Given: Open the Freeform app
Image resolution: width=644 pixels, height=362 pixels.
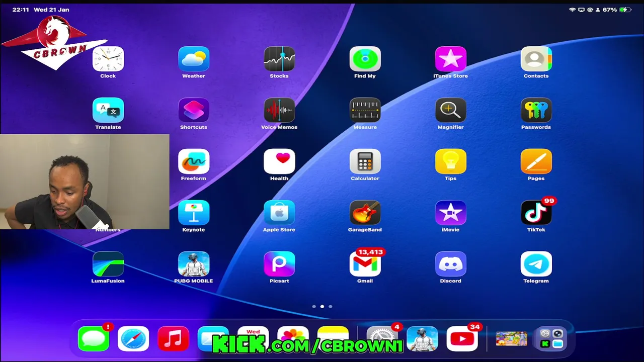Looking at the screenshot, I should [194, 161].
